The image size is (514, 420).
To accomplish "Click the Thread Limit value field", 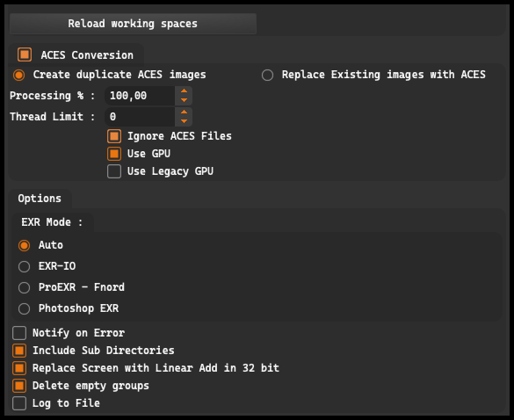I will point(140,117).
